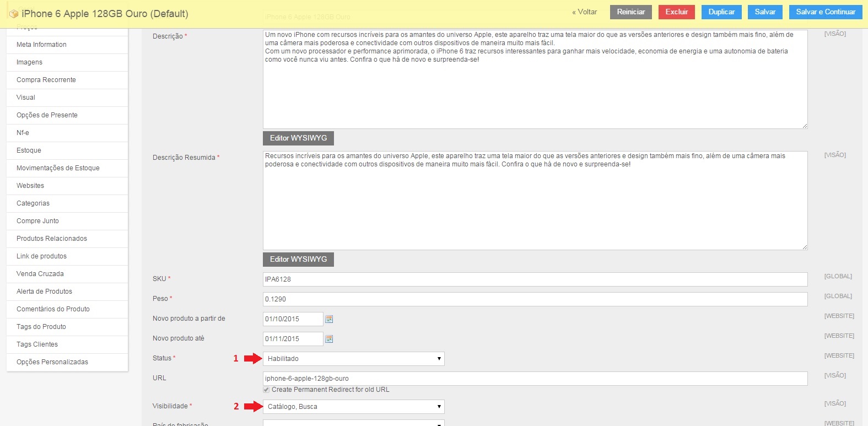Toggle Create Permanent Redirect for old URL checkbox

[266, 390]
